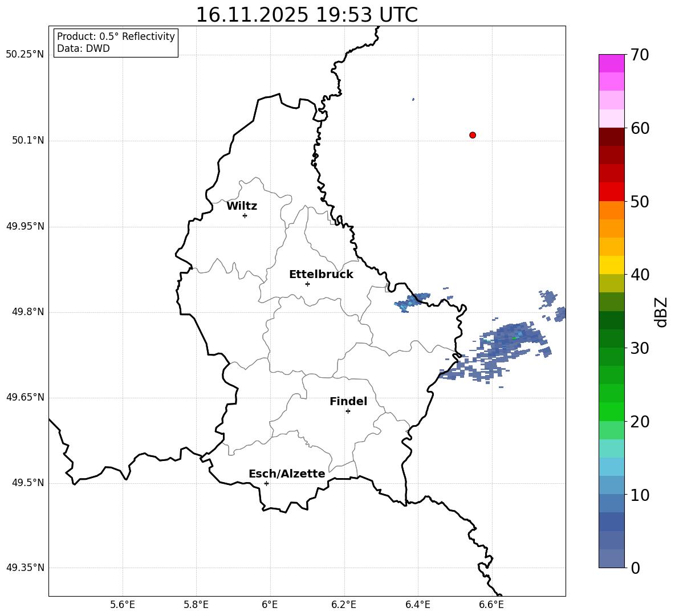Click the 50 tick label on colorbar
Viewport: 675px width, 616px height.
[x=640, y=201]
